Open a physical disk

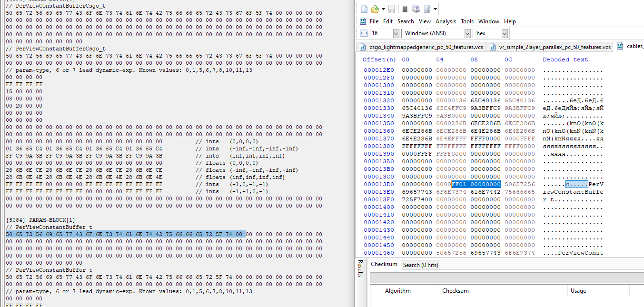pos(416,8)
